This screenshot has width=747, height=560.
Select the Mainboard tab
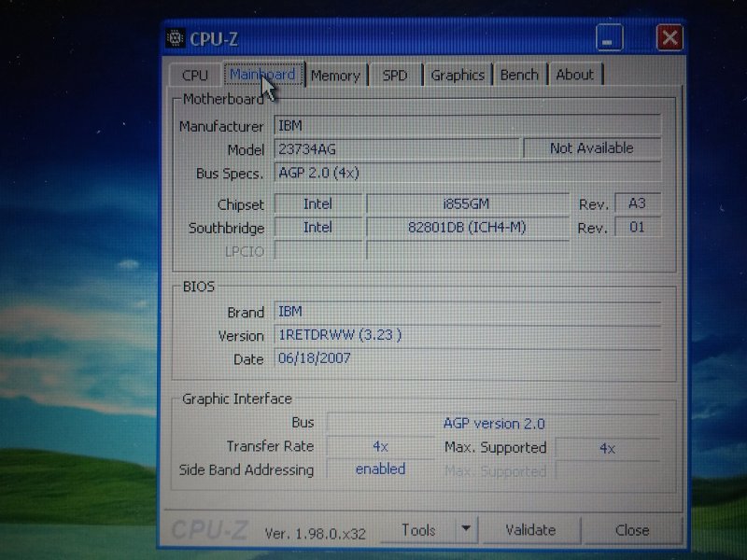pyautogui.click(x=262, y=74)
